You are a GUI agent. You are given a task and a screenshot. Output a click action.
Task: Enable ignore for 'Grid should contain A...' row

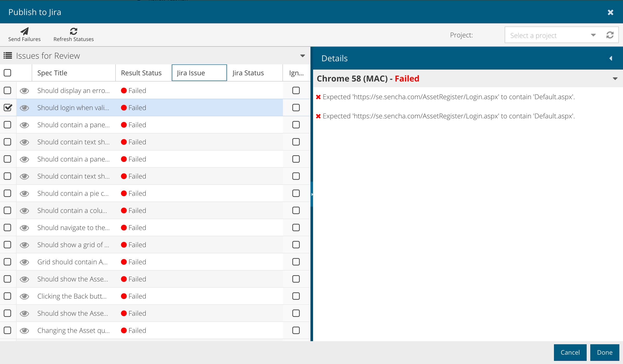pyautogui.click(x=296, y=262)
